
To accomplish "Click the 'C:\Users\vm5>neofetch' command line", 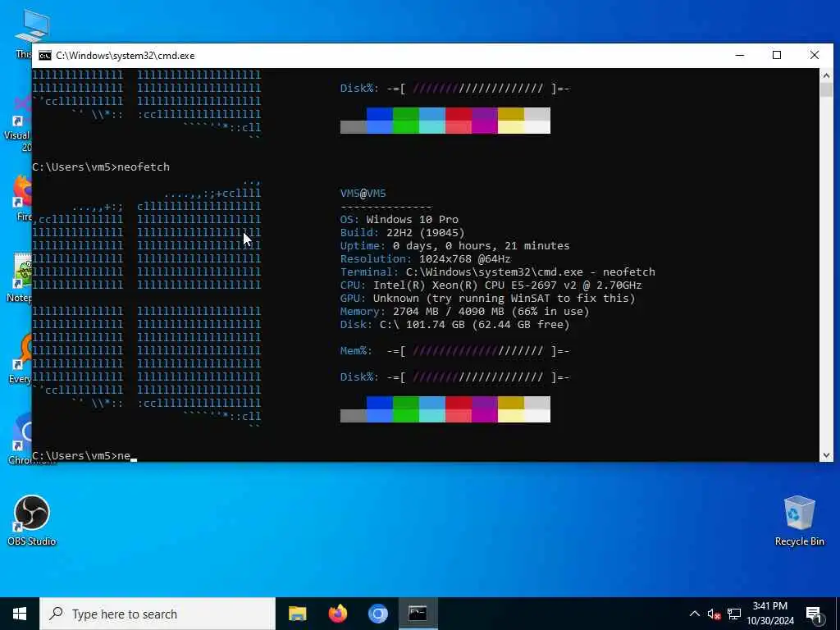I will tap(101, 167).
